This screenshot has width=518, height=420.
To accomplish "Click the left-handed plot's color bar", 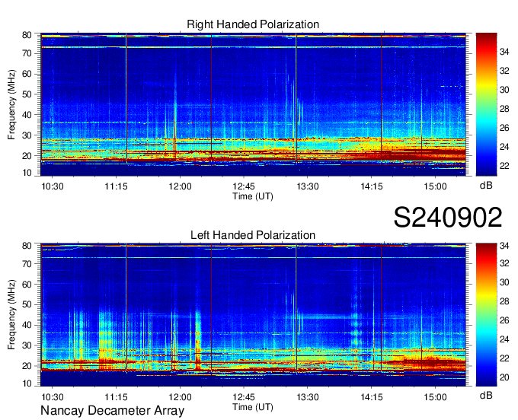I will [x=486, y=315].
